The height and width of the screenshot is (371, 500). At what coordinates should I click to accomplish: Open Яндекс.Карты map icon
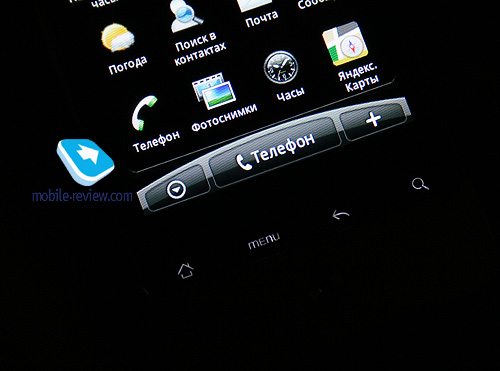pyautogui.click(x=345, y=43)
